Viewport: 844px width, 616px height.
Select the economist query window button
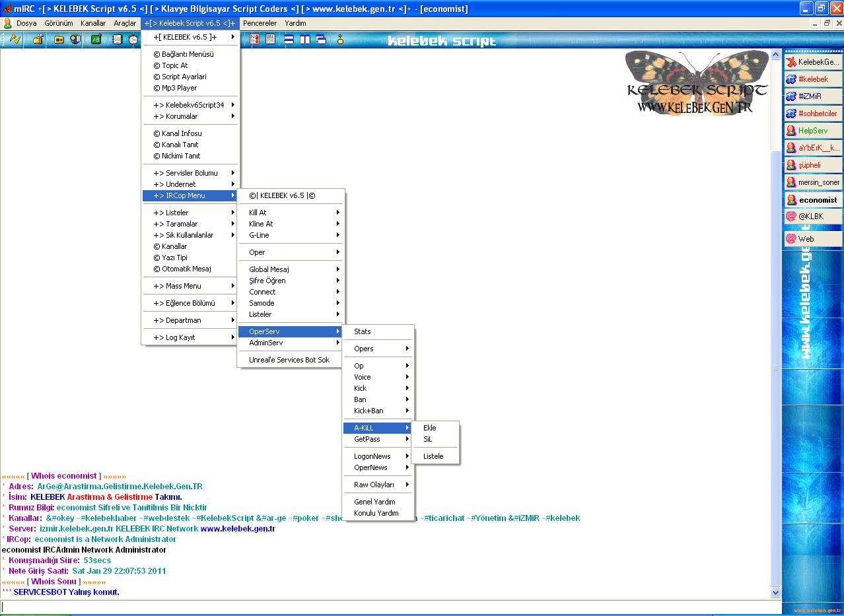(x=814, y=199)
